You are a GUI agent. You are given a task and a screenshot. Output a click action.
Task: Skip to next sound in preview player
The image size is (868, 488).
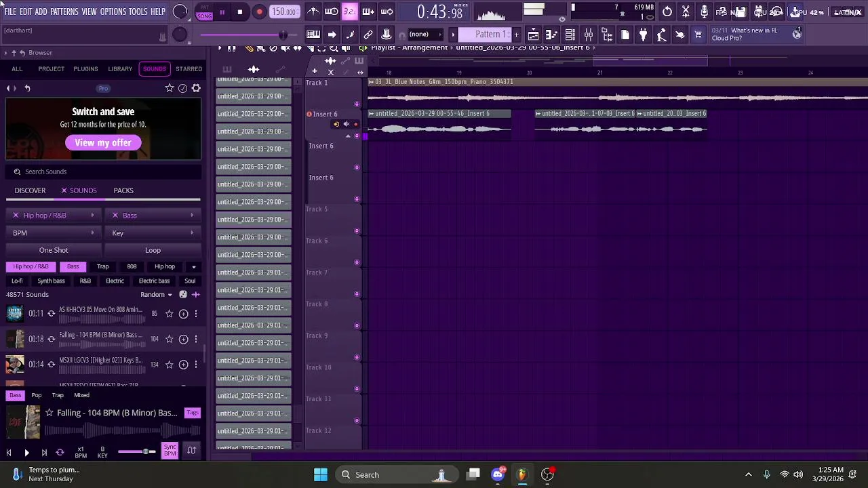coord(44,453)
